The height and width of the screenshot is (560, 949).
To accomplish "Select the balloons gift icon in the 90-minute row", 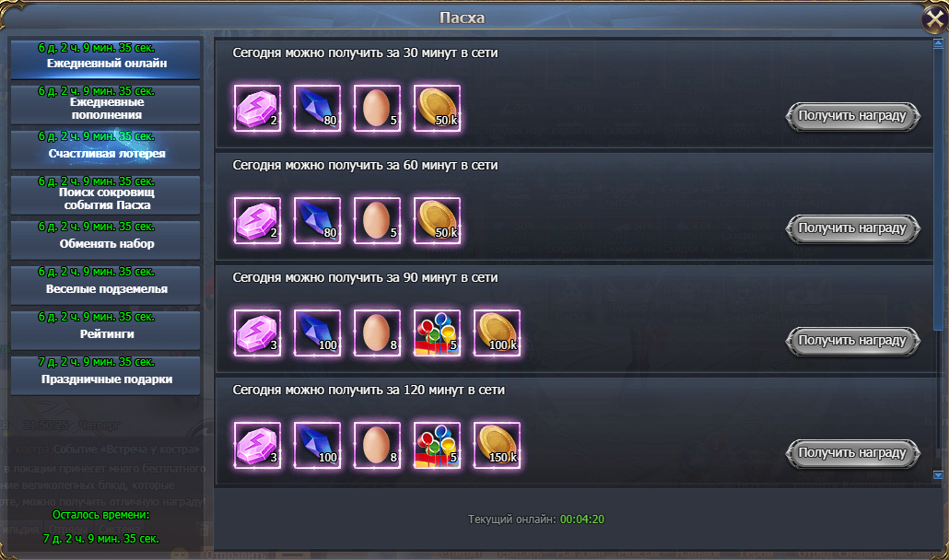I will coord(437,333).
